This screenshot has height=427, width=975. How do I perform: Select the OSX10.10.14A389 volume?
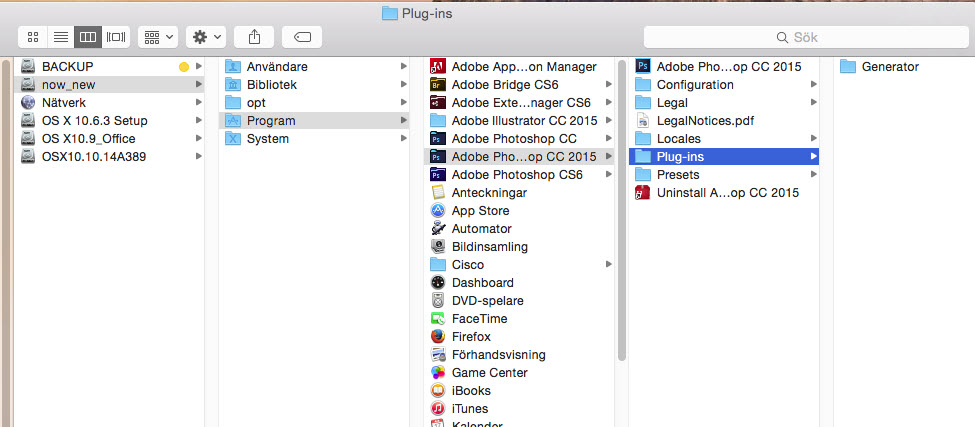(x=109, y=157)
